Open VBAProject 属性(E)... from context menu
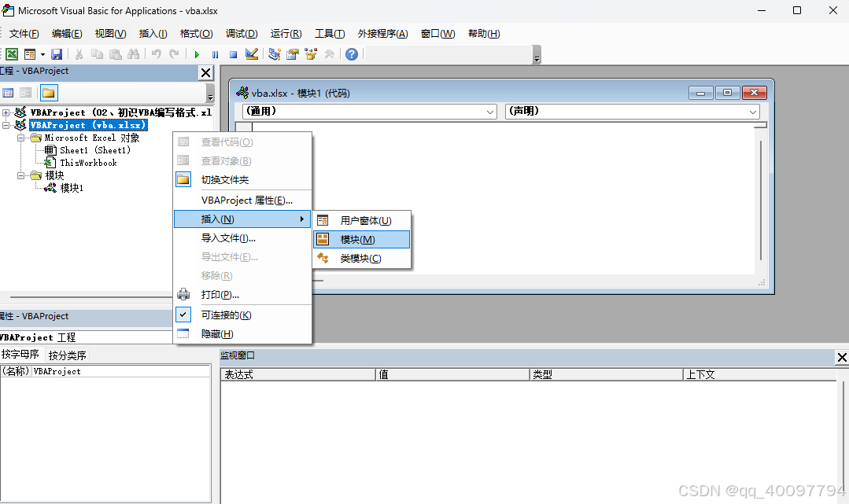The height and width of the screenshot is (504, 849). tap(242, 200)
